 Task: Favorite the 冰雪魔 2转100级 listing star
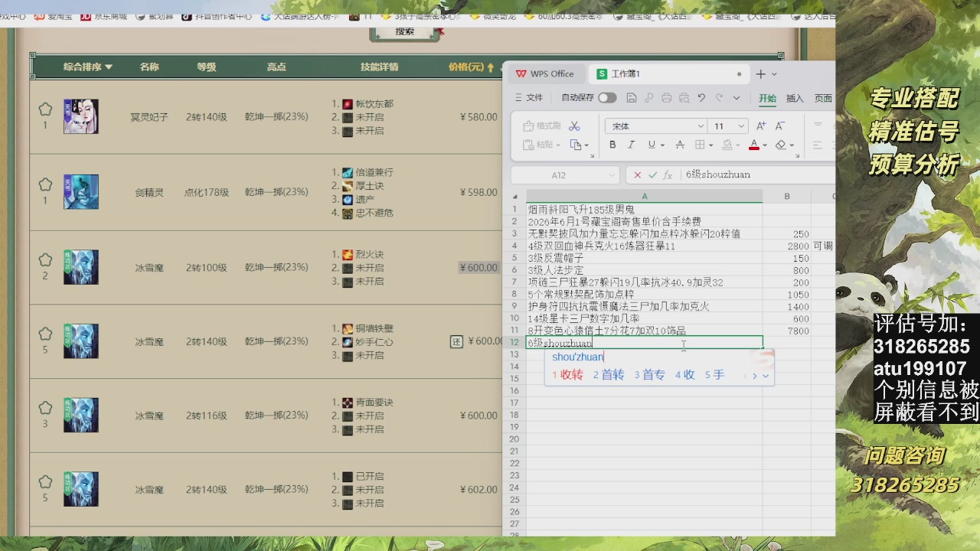pyautogui.click(x=45, y=259)
